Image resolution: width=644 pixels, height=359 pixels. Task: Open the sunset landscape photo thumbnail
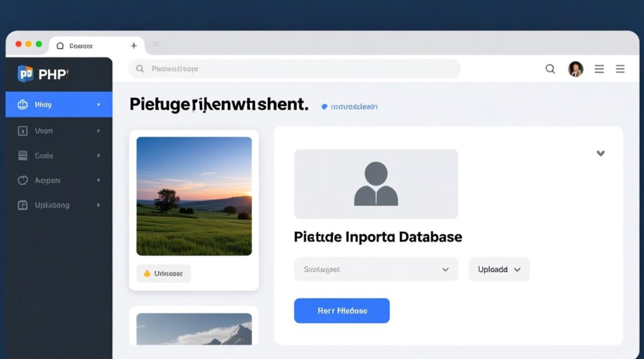click(194, 196)
